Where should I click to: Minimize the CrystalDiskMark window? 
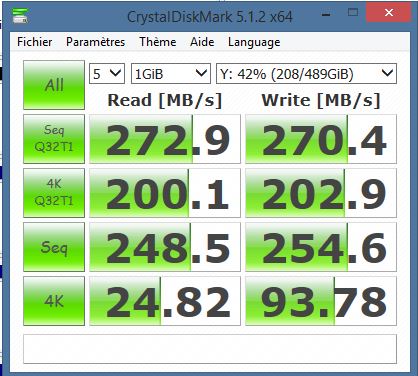326,15
